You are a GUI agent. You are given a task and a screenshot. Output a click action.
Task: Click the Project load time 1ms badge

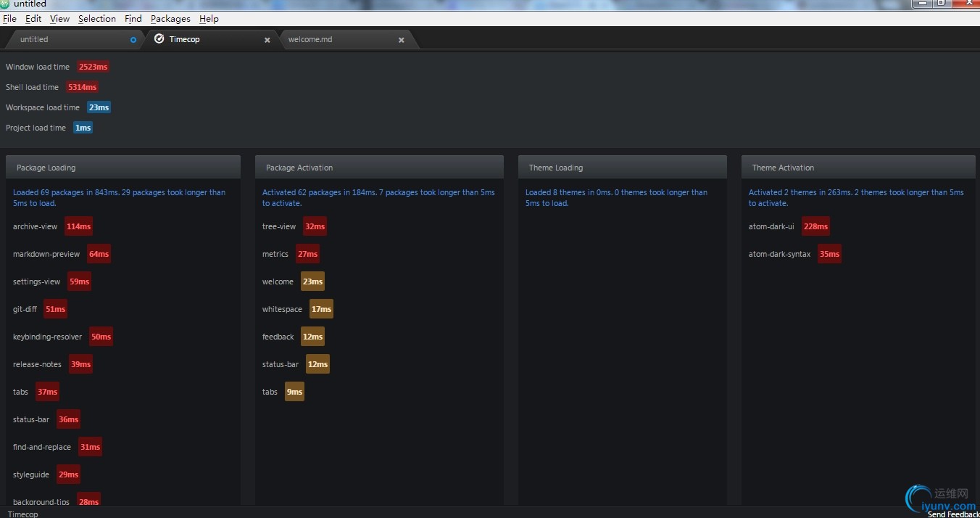(x=83, y=128)
